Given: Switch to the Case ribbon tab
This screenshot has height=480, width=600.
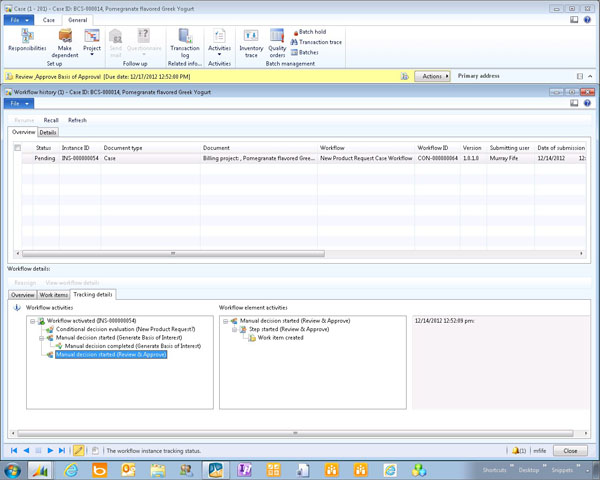Looking at the screenshot, I should pyautogui.click(x=49, y=20).
